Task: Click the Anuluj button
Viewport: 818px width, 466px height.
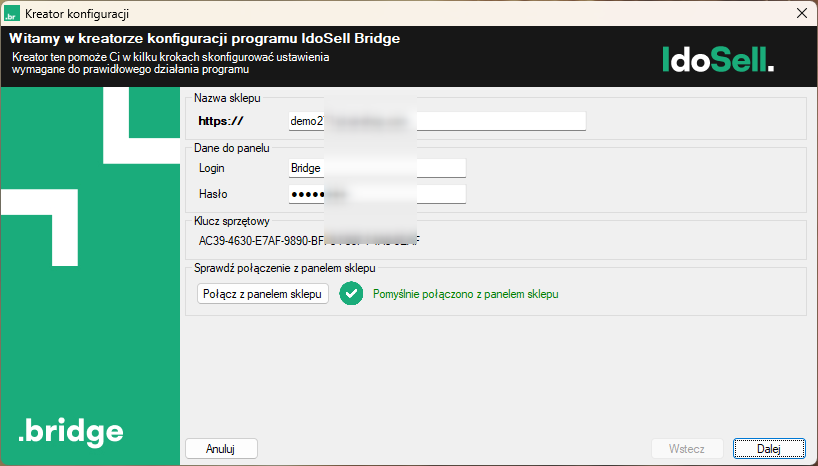Action: (221, 449)
